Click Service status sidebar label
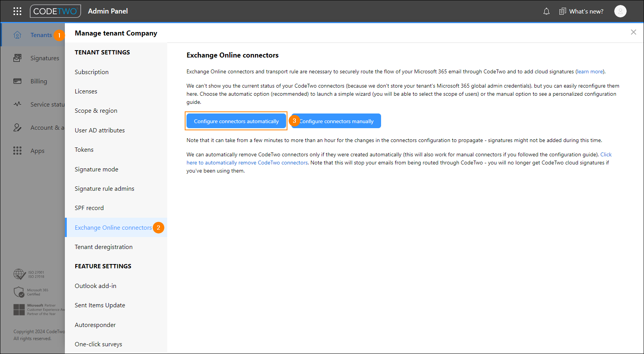This screenshot has height=354, width=644. coord(47,105)
